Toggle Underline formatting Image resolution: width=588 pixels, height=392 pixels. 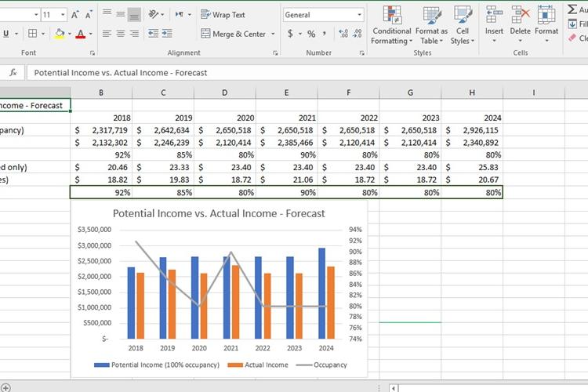point(6,34)
